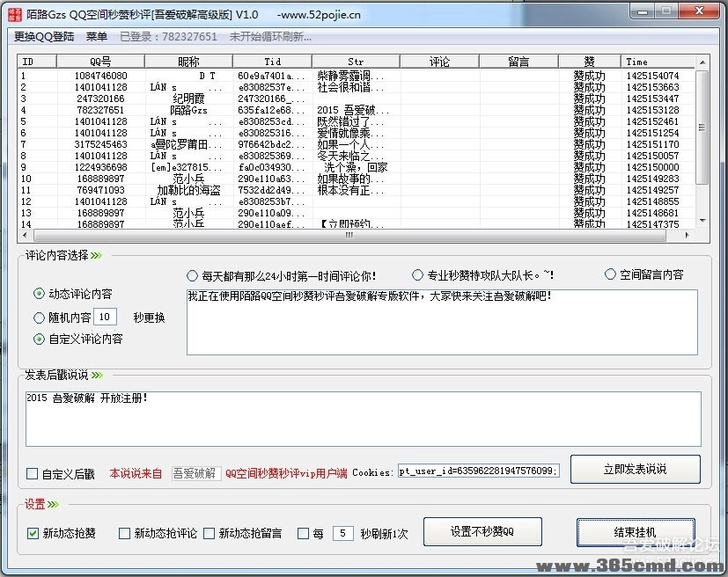Click the 立即发表说说 button

pyautogui.click(x=635, y=470)
